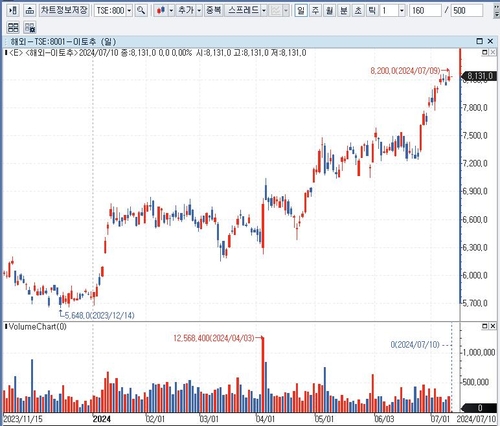Click the symbol search magnifier icon
500x426 pixels.
pos(141,11)
